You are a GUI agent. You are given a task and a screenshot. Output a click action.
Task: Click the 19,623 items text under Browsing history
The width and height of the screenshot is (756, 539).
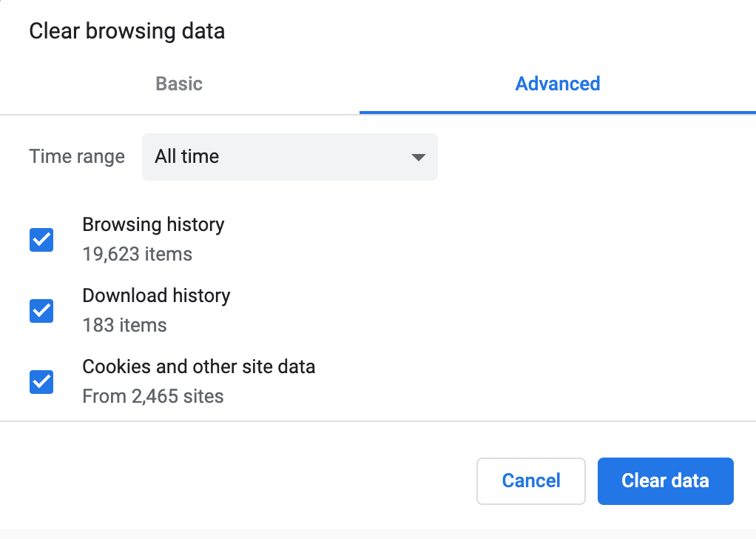point(137,254)
